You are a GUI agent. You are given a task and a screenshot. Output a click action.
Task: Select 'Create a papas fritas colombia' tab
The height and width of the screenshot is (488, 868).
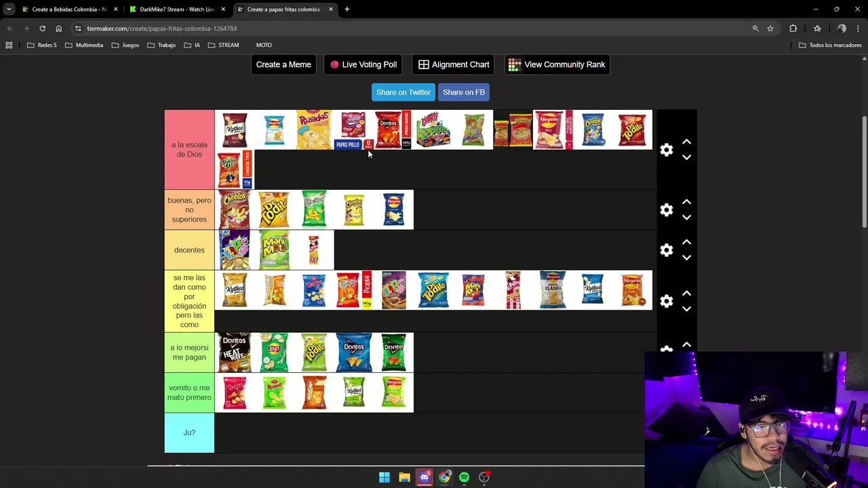[x=283, y=9]
